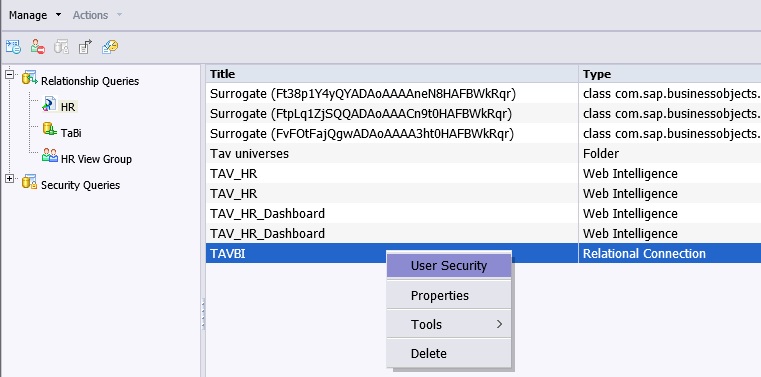The height and width of the screenshot is (377, 761).
Task: Choose User Security from context menu
Action: click(x=449, y=266)
